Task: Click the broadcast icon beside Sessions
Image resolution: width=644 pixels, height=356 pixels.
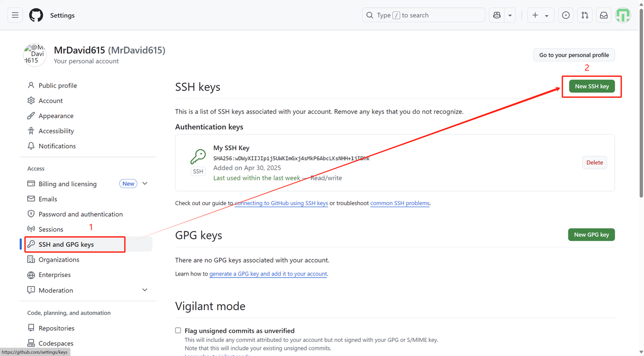Action: point(31,229)
